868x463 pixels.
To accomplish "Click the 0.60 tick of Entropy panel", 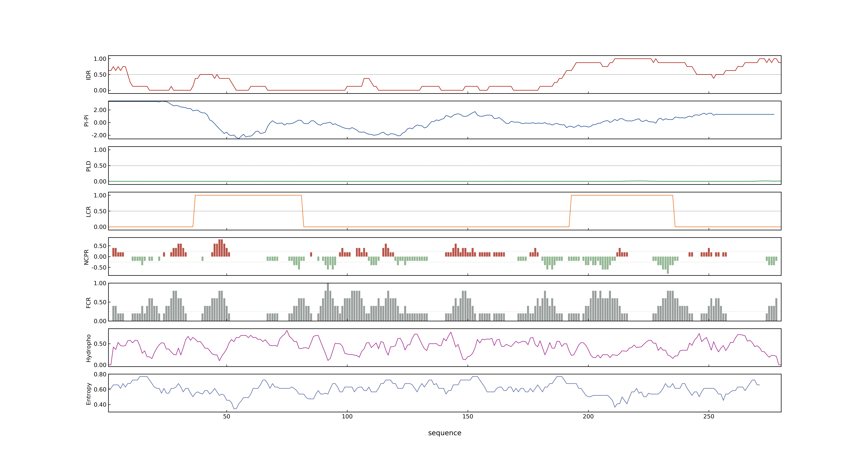I will (100, 390).
